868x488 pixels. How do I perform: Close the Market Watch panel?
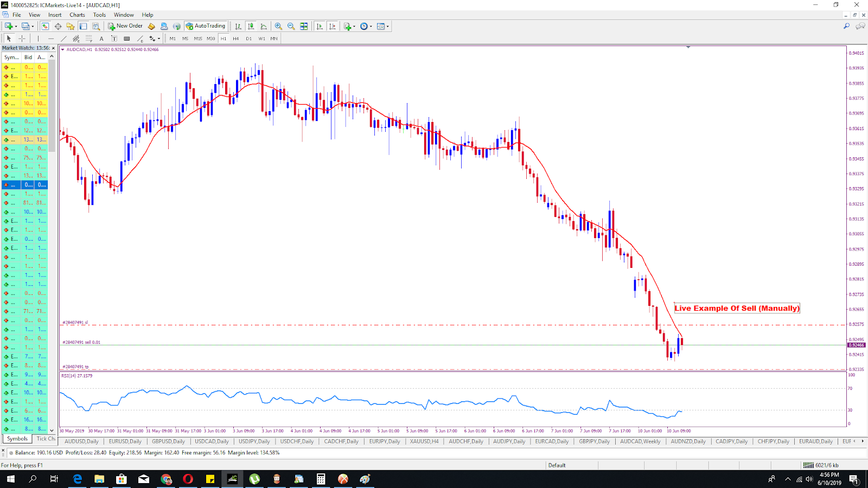tap(53, 48)
